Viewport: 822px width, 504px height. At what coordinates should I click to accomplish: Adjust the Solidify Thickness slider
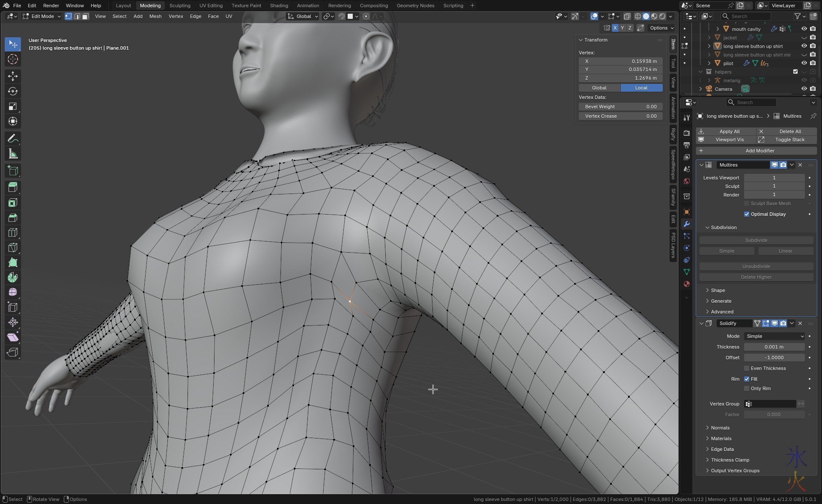[774, 347]
